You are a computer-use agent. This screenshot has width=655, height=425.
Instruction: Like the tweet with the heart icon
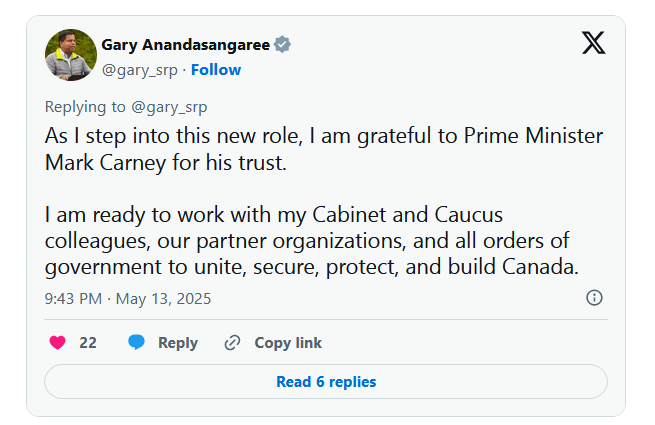[x=58, y=343]
